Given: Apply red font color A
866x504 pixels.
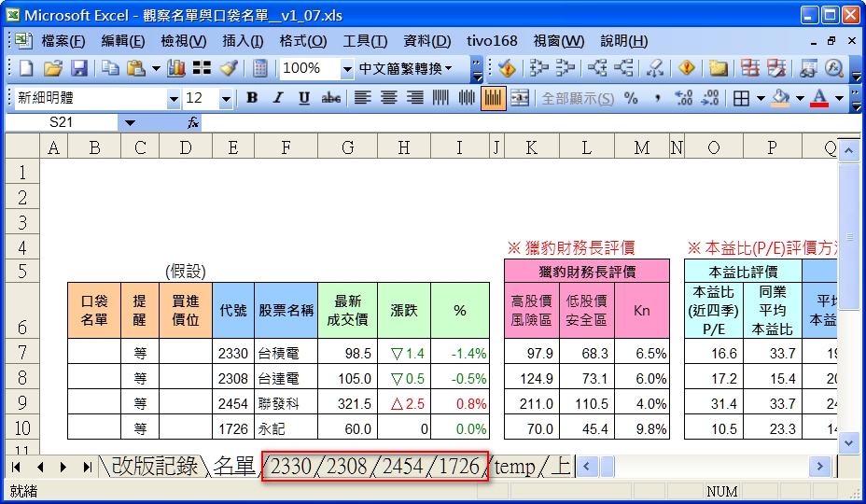Looking at the screenshot, I should [x=819, y=98].
